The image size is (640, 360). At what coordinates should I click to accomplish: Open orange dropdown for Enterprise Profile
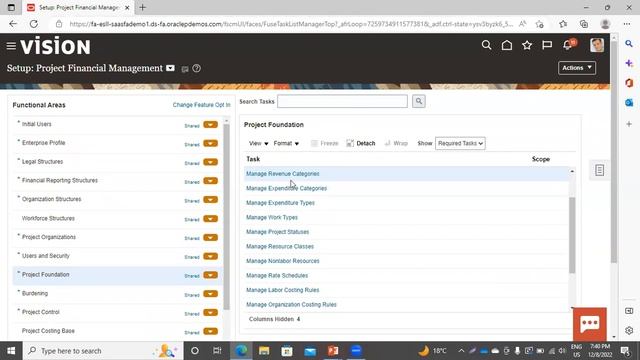pyautogui.click(x=211, y=143)
